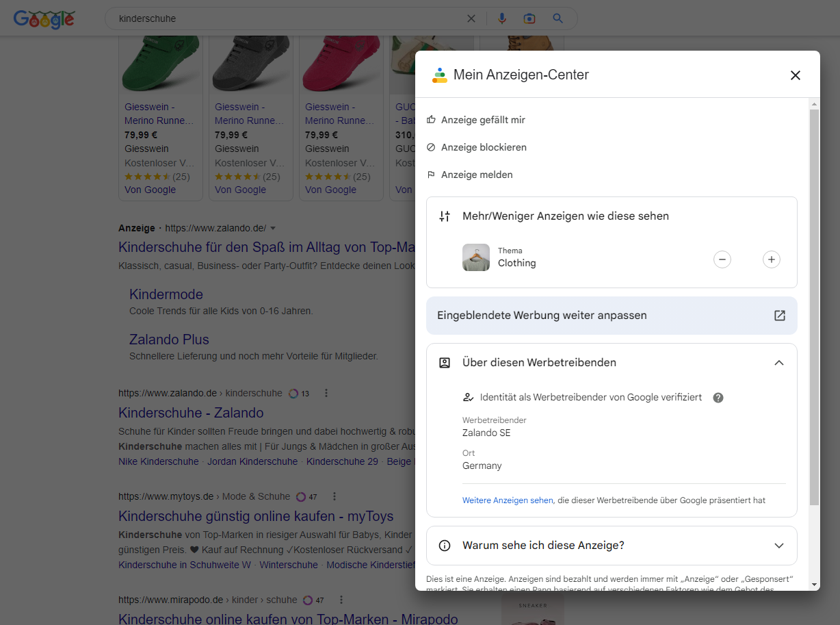Click the circular score icon beside zalando.de
The height and width of the screenshot is (625, 840).
click(293, 393)
